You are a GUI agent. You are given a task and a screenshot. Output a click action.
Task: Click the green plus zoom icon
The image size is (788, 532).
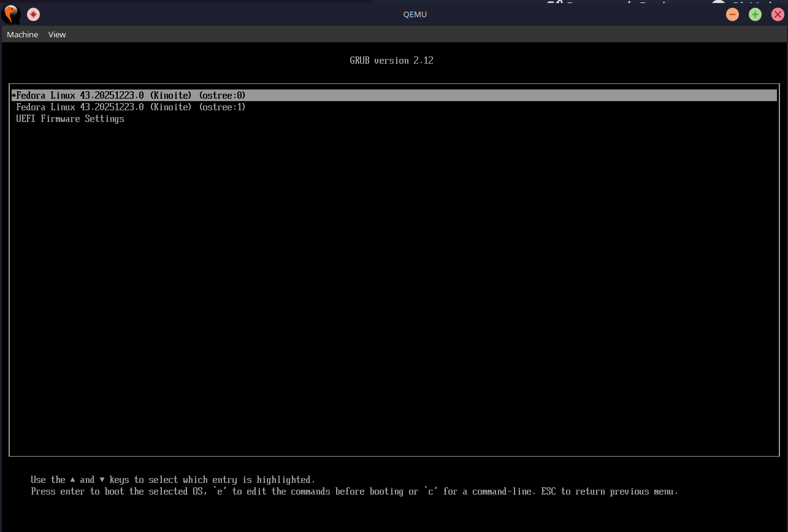point(755,13)
